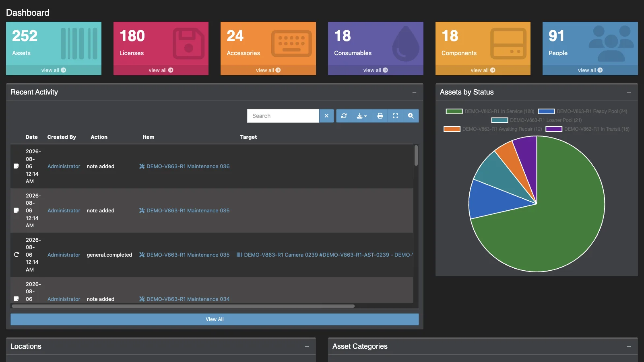
Task: Click the floppy disk icon on Licenses card
Action: click(x=188, y=43)
